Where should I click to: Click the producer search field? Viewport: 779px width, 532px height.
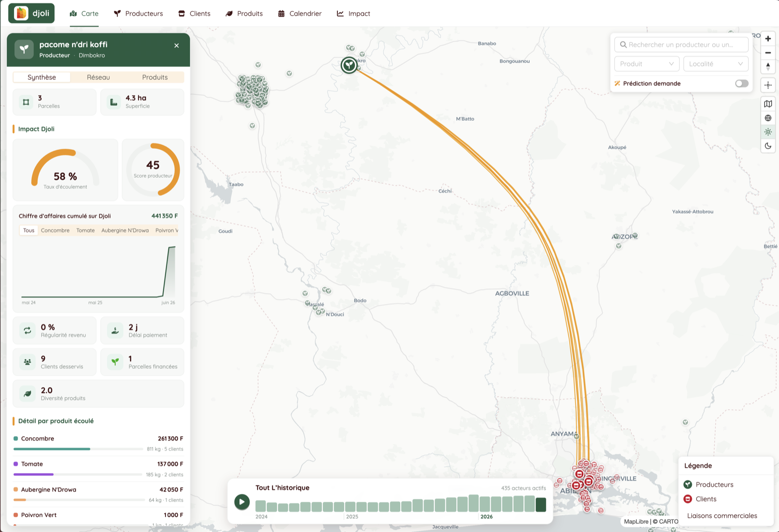tap(681, 45)
